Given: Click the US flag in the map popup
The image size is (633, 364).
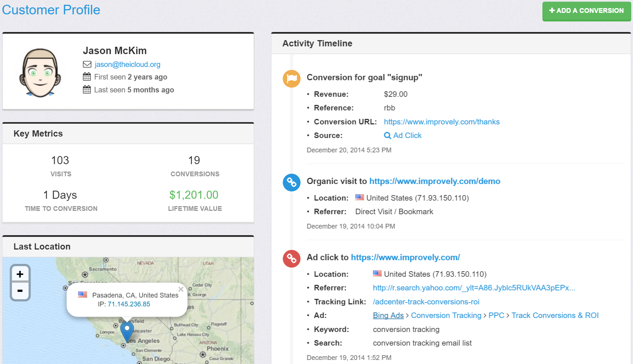Looking at the screenshot, I should [x=83, y=294].
